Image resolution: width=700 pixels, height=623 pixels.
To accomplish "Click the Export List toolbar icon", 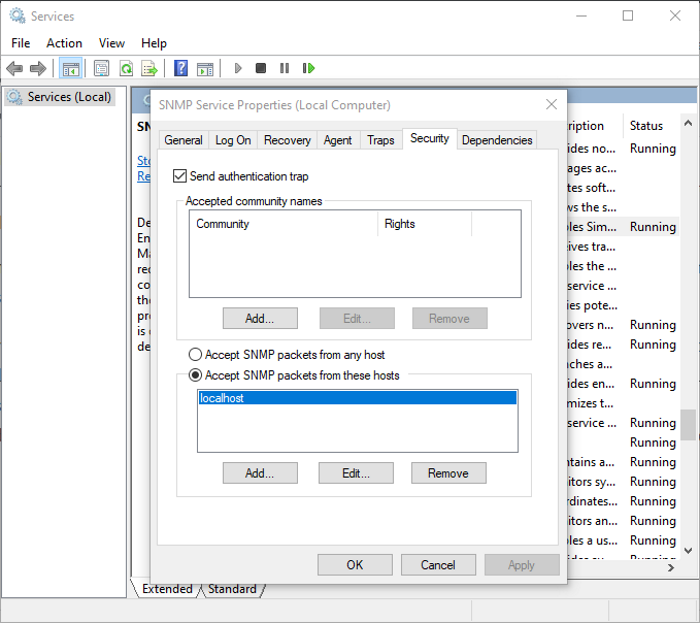I will click(149, 68).
